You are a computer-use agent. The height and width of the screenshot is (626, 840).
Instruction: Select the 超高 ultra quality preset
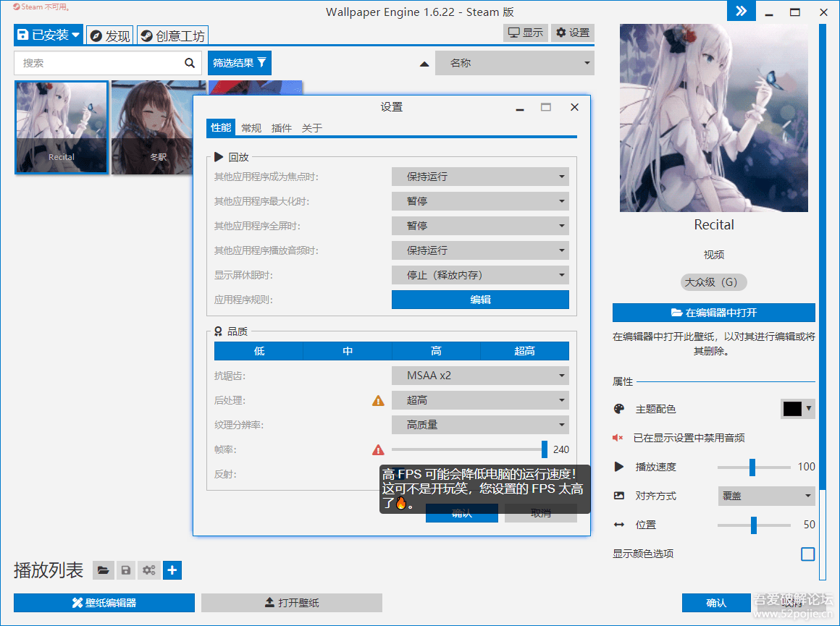(524, 351)
